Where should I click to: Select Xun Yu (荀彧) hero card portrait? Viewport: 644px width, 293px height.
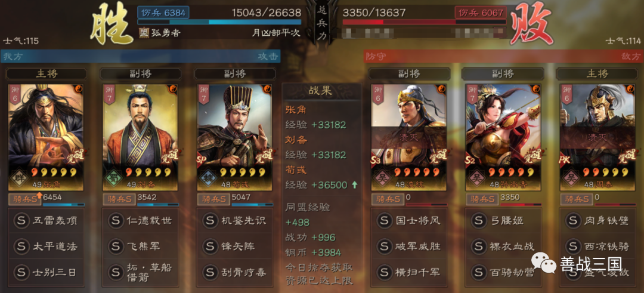coord(234,137)
